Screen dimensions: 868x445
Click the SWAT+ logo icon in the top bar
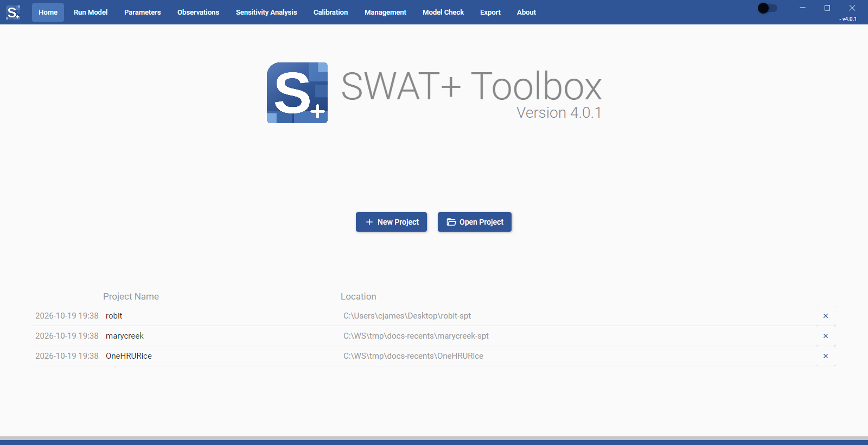(x=13, y=12)
